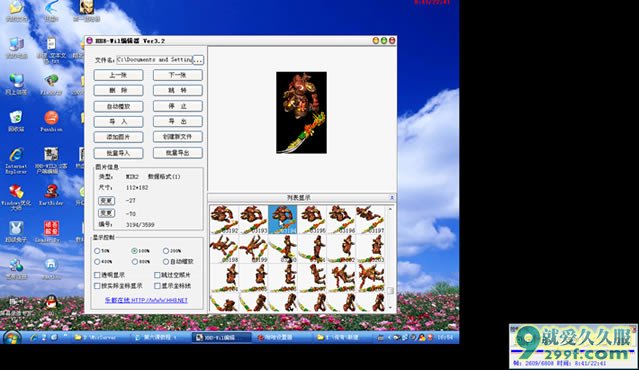Click the browse '...' file button
The width and height of the screenshot is (639, 370).
click(x=198, y=60)
